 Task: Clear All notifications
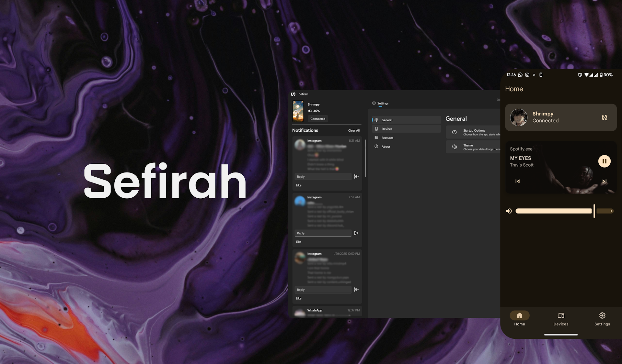click(x=354, y=130)
